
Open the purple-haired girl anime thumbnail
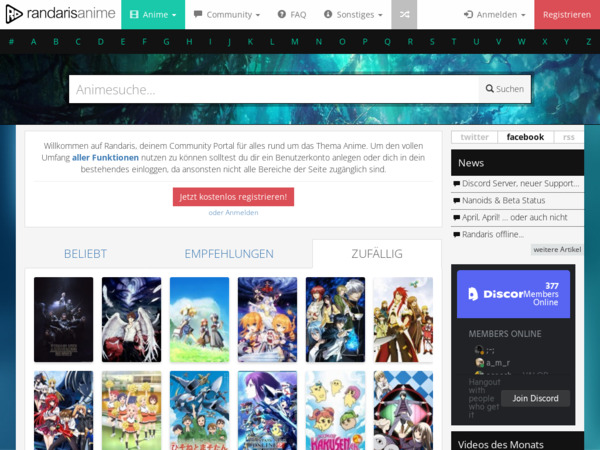tap(267, 410)
